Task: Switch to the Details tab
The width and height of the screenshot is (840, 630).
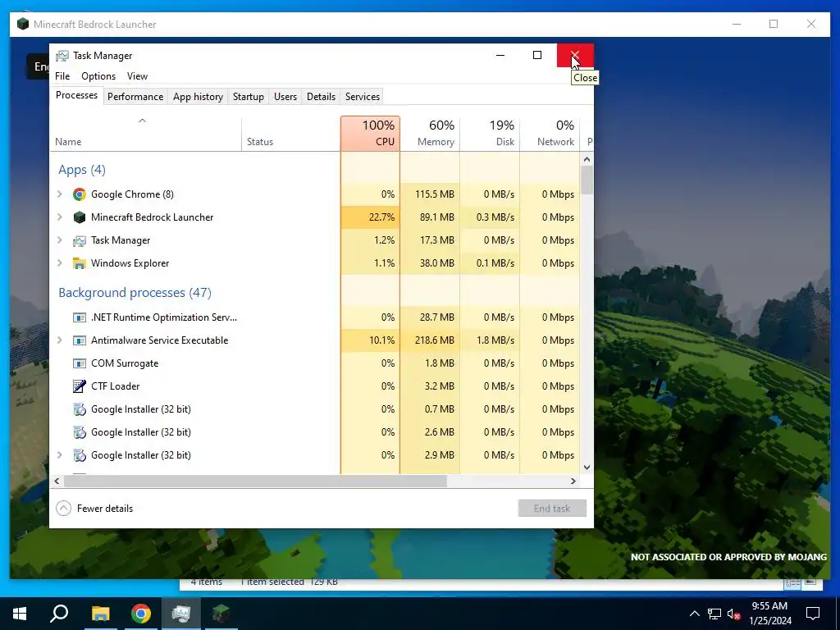Action: 321,97
